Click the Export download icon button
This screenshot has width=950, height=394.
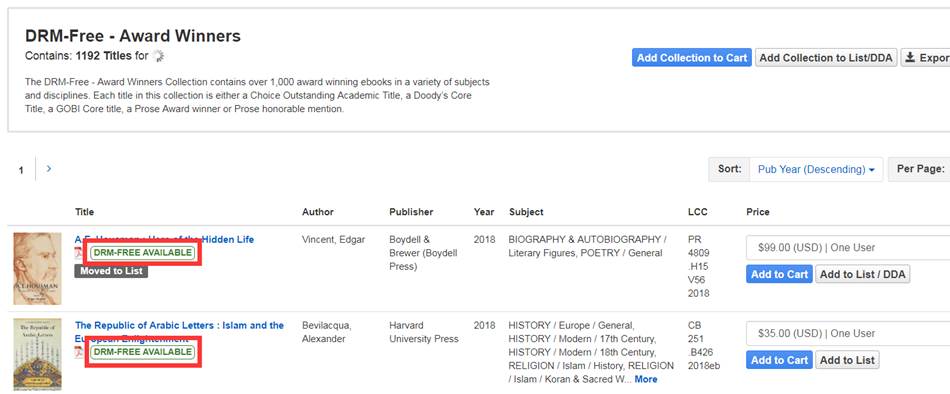925,58
